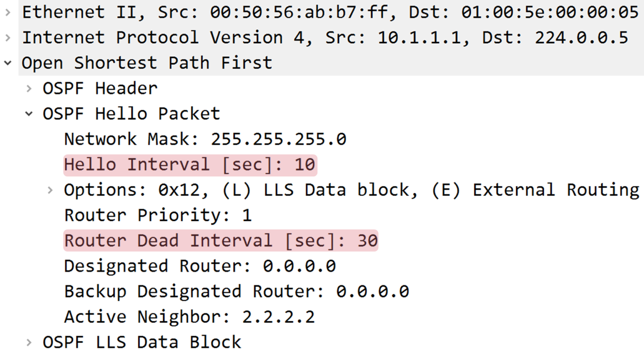Click the OSPF Header label text
This screenshot has width=644, height=356.
(x=100, y=88)
